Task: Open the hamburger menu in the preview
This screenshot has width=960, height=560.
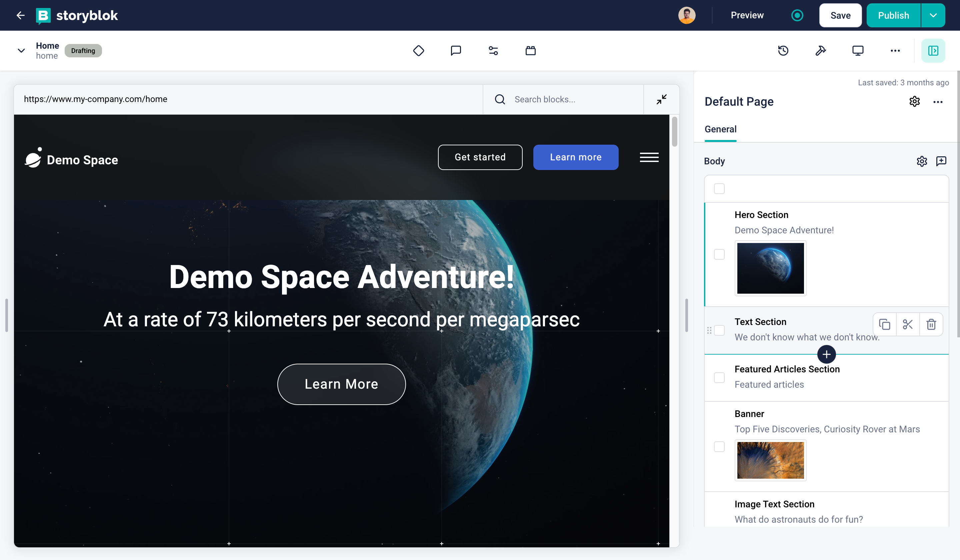Action: click(649, 157)
